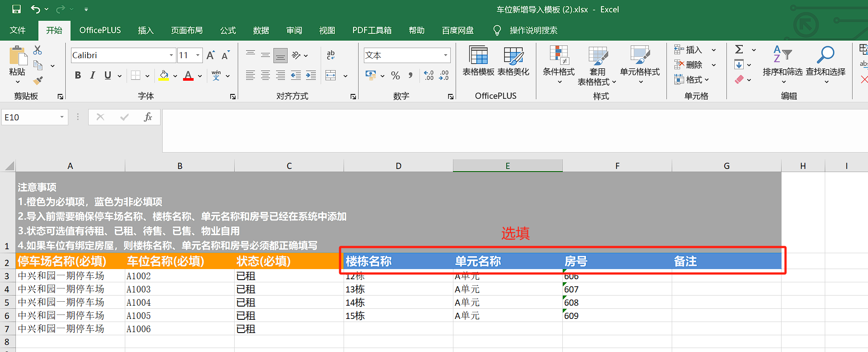This screenshot has width=868, height=352.
Task: Open 排序和筛选 sort and filter
Action: (x=783, y=65)
